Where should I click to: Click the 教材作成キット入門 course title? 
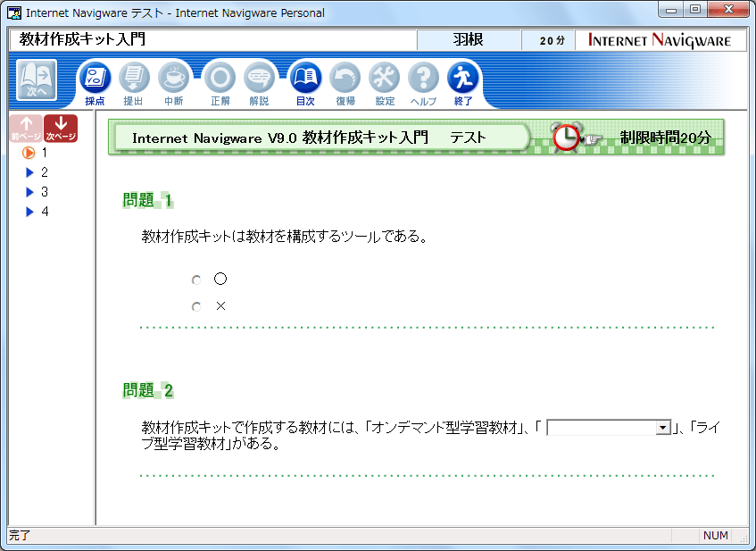(82, 39)
